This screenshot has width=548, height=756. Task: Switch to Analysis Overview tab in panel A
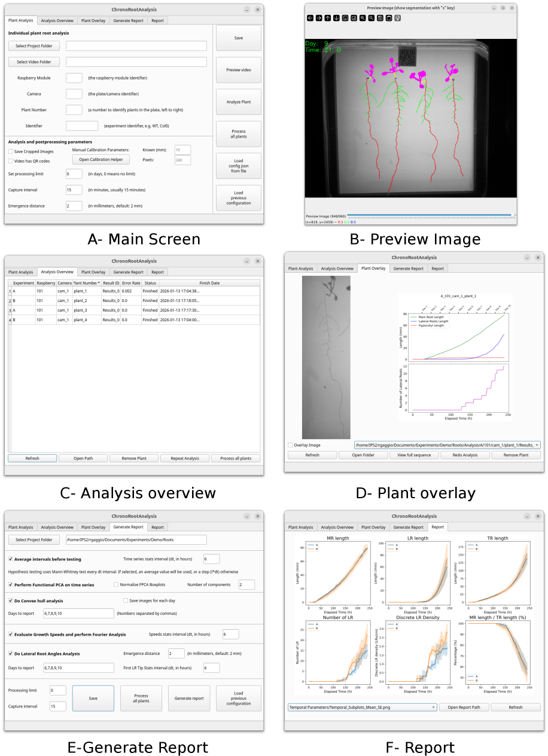tap(57, 20)
